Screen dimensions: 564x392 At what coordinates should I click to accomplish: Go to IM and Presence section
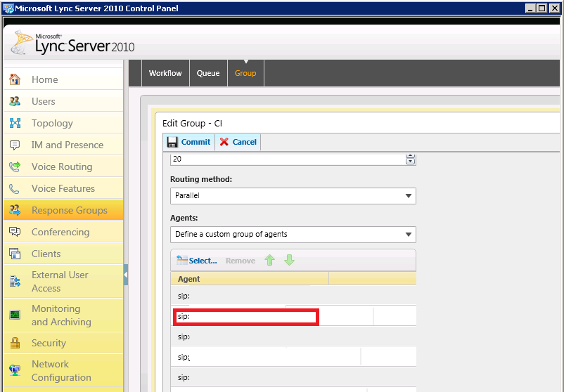pos(63,145)
